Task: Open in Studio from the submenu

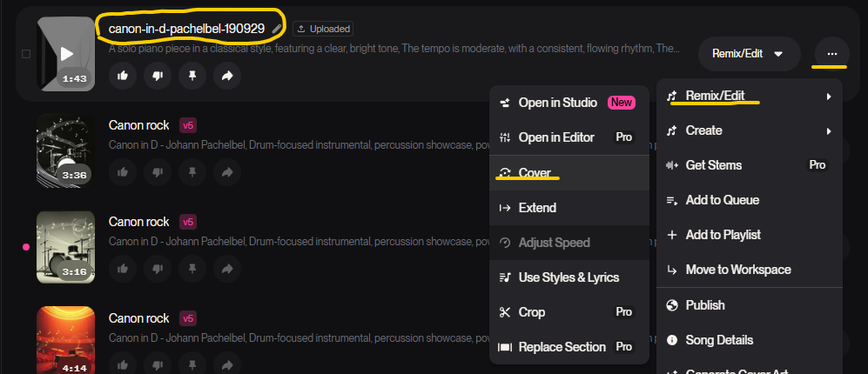Action: coord(557,103)
